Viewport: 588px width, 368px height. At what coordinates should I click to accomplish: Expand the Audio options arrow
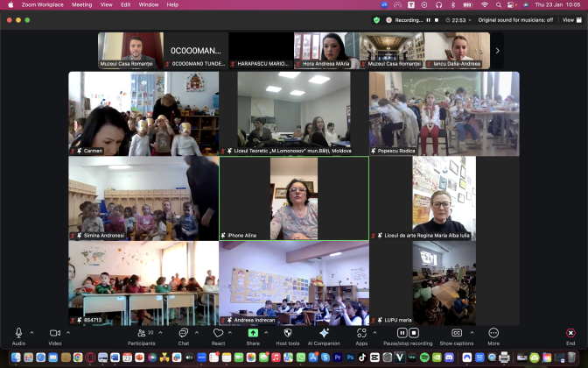point(32,333)
